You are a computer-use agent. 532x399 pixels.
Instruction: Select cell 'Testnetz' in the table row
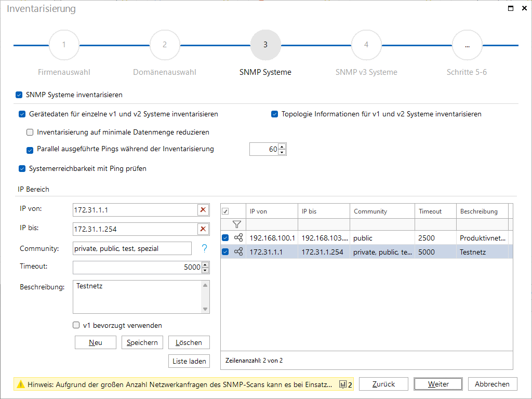point(482,252)
